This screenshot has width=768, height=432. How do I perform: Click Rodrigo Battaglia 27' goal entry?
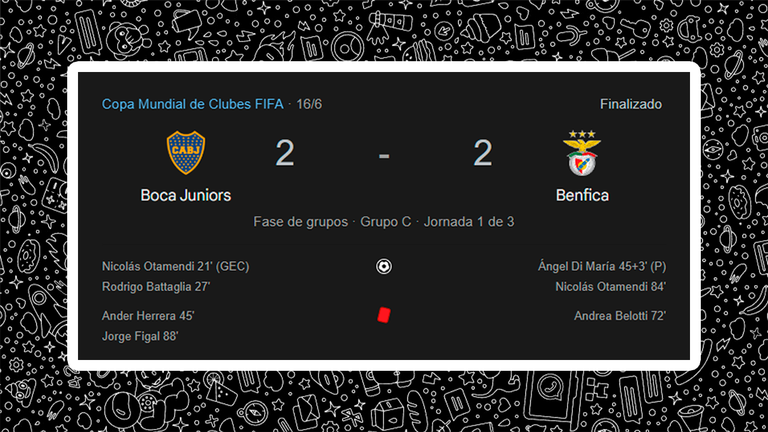(156, 287)
